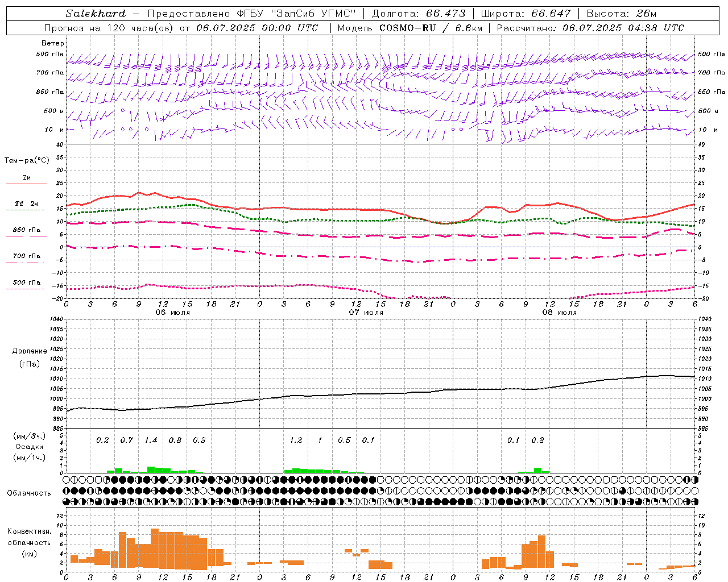Click the 'Облачность' cloud cover label

[29, 493]
